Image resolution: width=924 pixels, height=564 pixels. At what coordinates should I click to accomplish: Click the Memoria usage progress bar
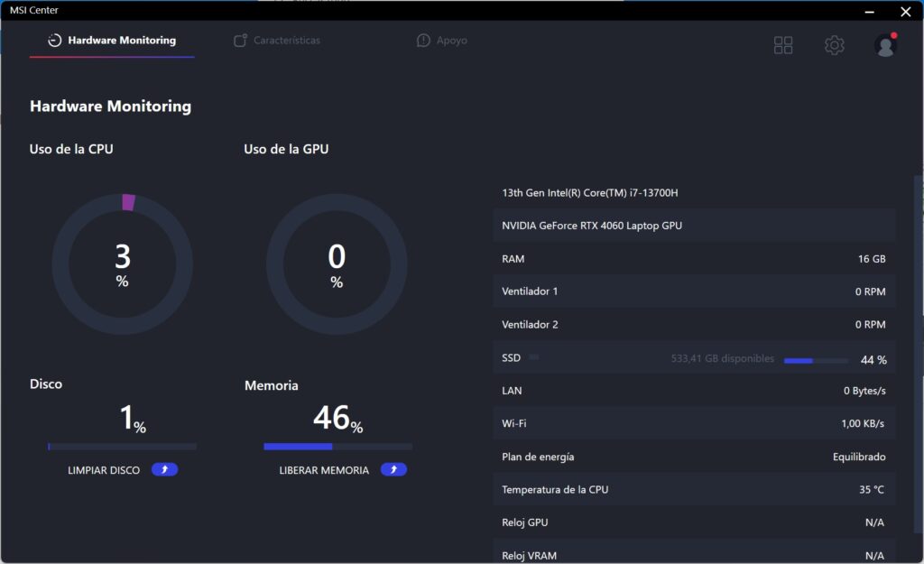pos(338,447)
